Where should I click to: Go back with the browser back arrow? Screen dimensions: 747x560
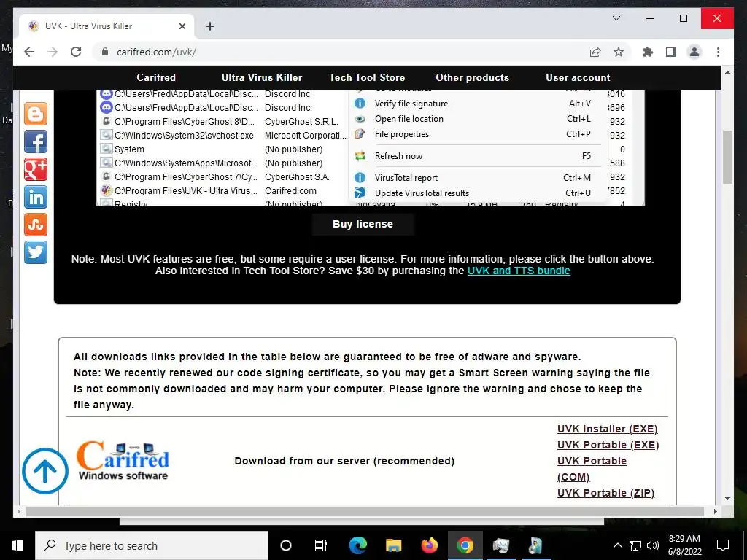[x=29, y=52]
